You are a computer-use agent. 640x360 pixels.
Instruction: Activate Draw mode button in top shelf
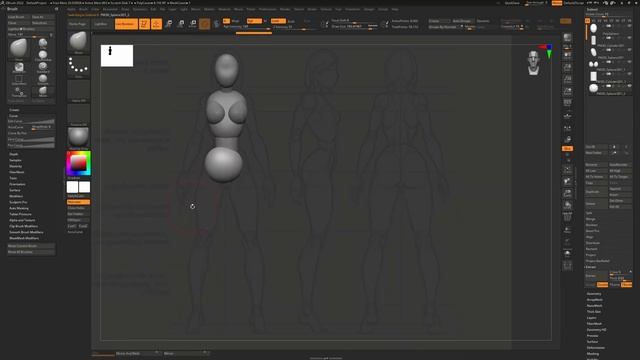pos(156,24)
